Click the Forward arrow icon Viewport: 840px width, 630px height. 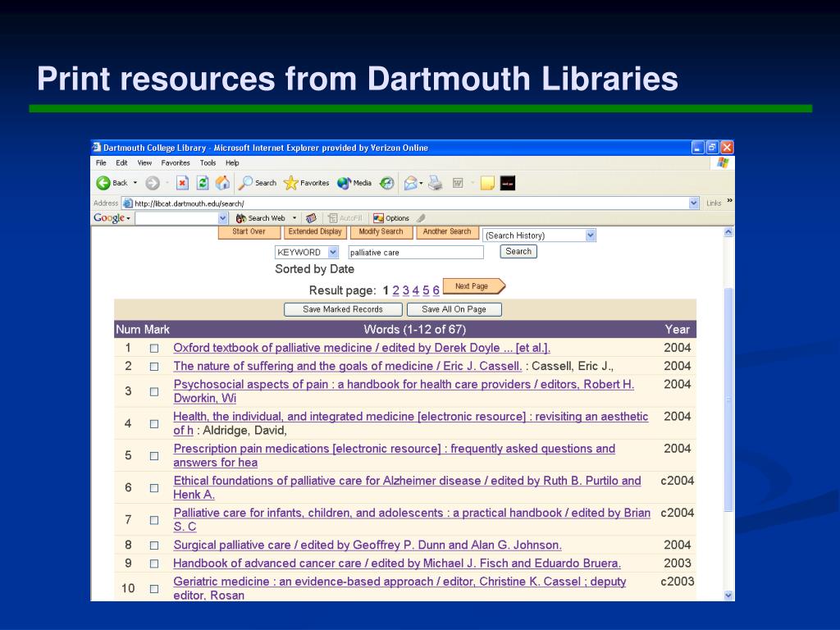(153, 183)
